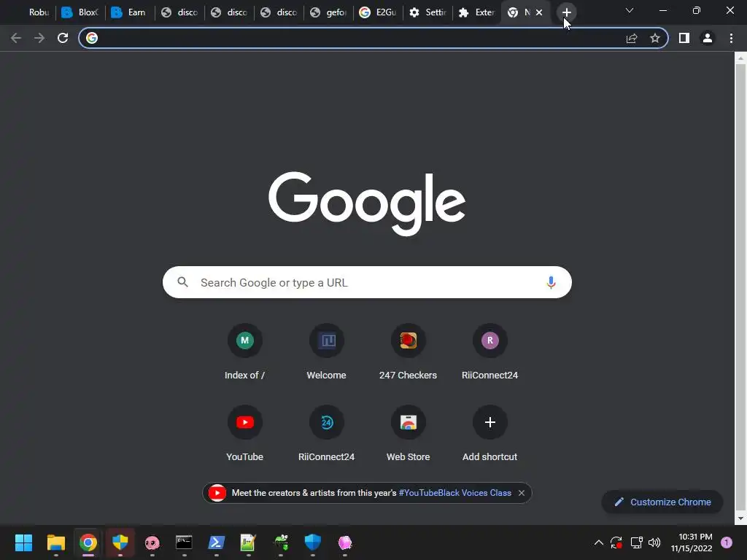Image resolution: width=747 pixels, height=560 pixels.
Task: Start voice search with microphone icon
Action: (551, 282)
